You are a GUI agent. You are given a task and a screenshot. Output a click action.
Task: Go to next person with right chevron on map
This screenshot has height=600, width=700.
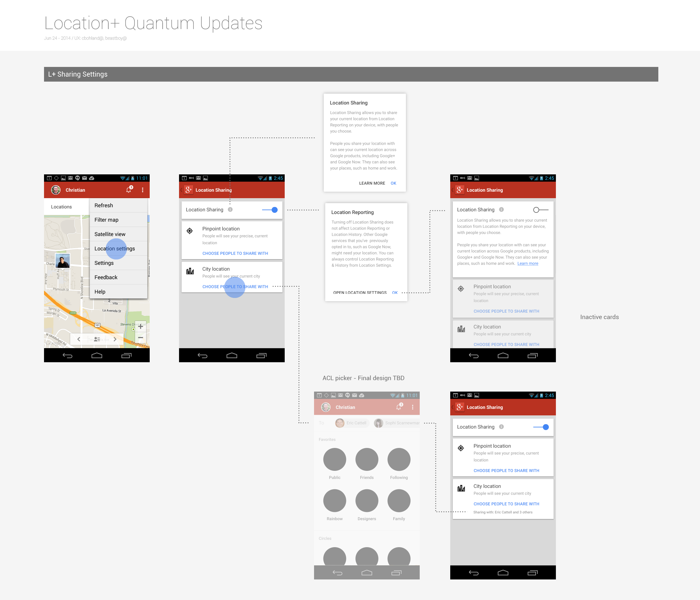[x=115, y=339]
